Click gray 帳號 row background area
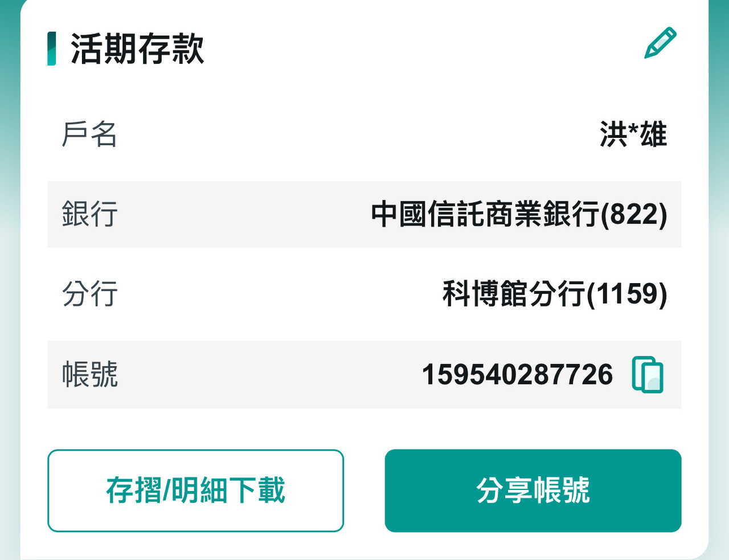The height and width of the screenshot is (560, 729). tap(256, 374)
